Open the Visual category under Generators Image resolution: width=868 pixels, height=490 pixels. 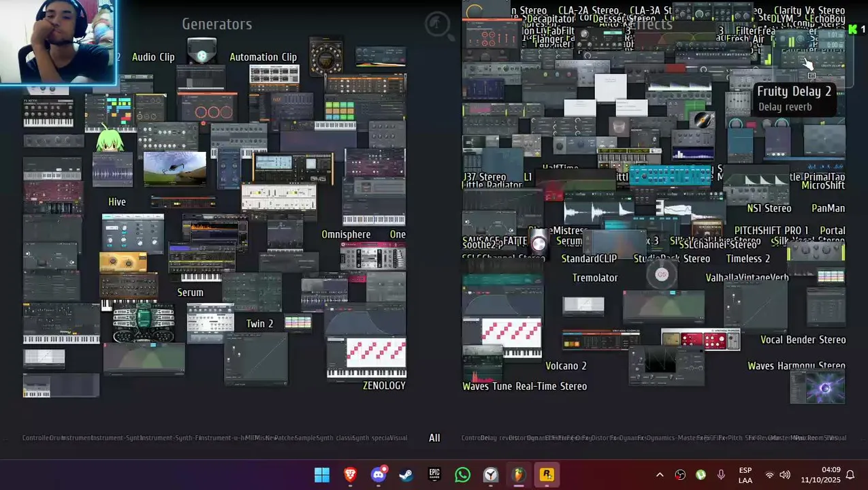coord(399,438)
